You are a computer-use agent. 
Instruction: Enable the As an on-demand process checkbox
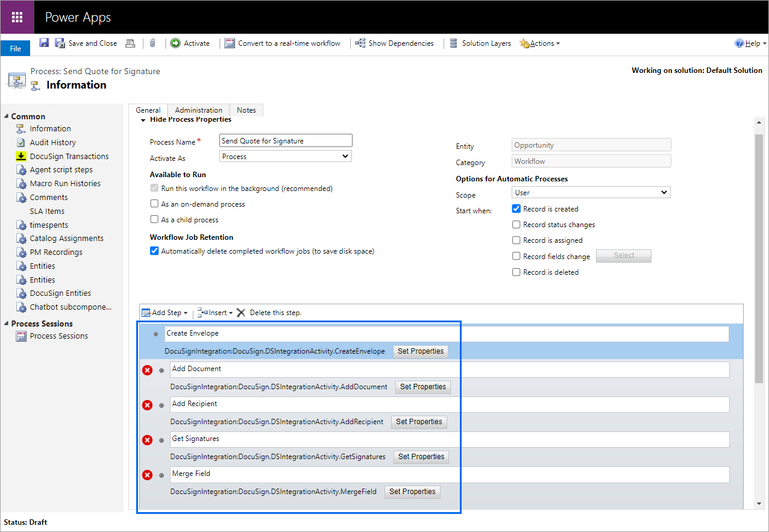(154, 204)
